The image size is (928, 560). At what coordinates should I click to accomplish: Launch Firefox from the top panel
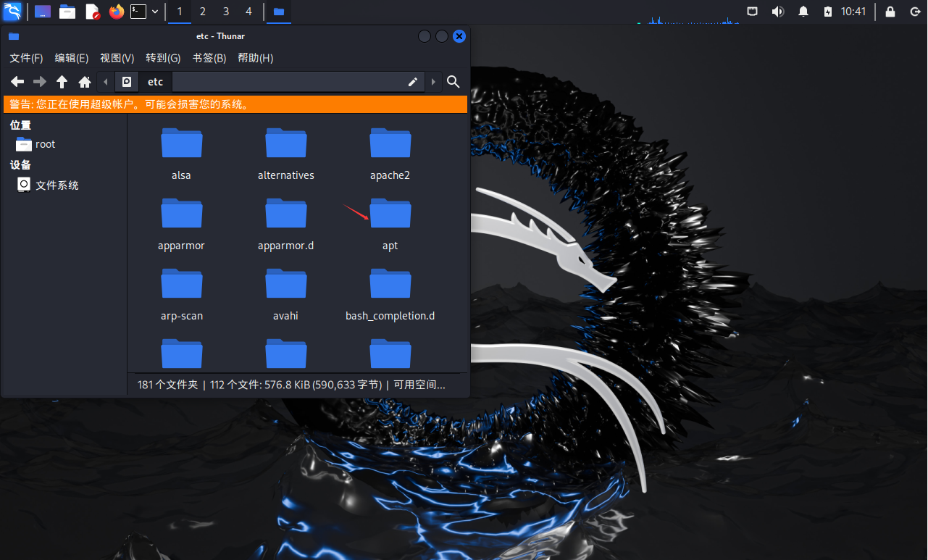coord(116,12)
